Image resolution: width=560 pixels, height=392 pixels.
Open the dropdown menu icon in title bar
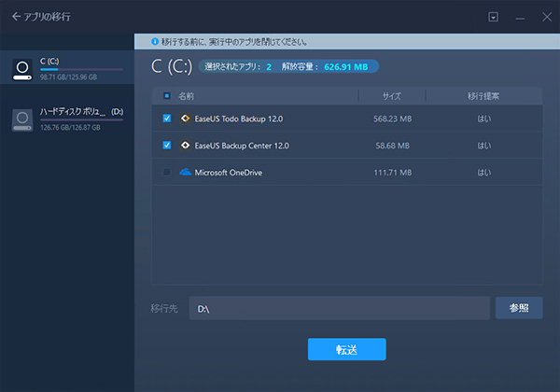click(x=493, y=17)
